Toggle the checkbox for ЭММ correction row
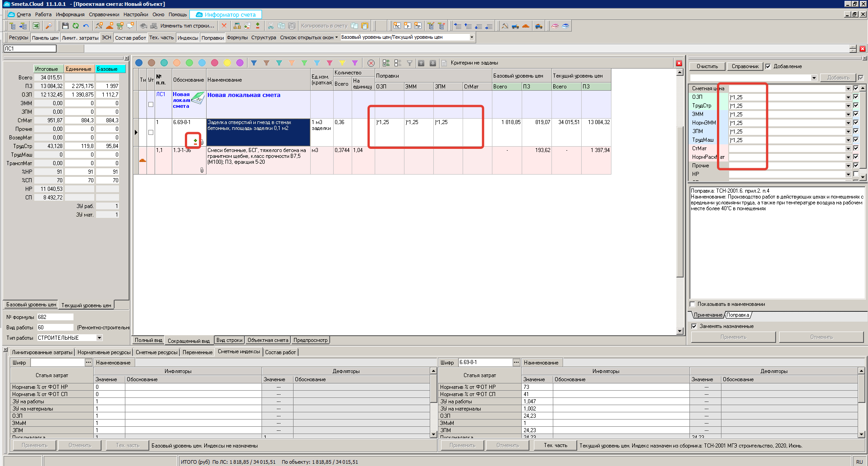 coord(856,114)
